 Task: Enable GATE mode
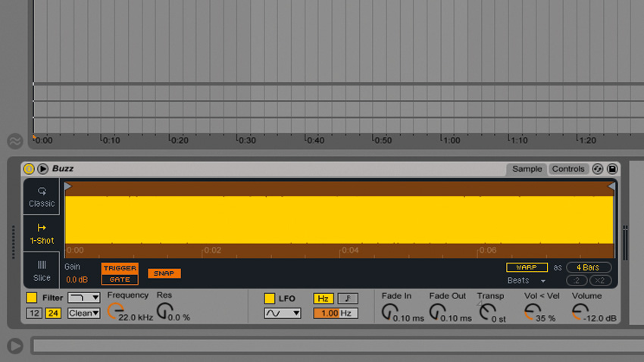120,279
